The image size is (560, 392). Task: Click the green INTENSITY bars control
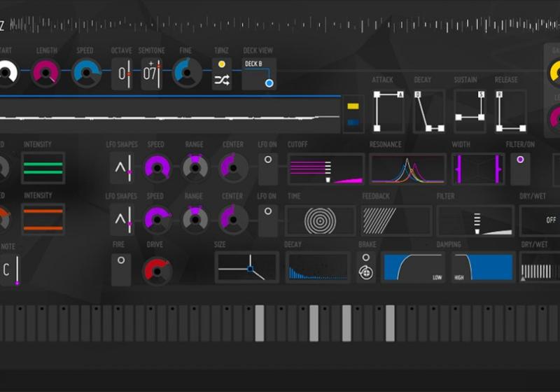[x=43, y=168]
